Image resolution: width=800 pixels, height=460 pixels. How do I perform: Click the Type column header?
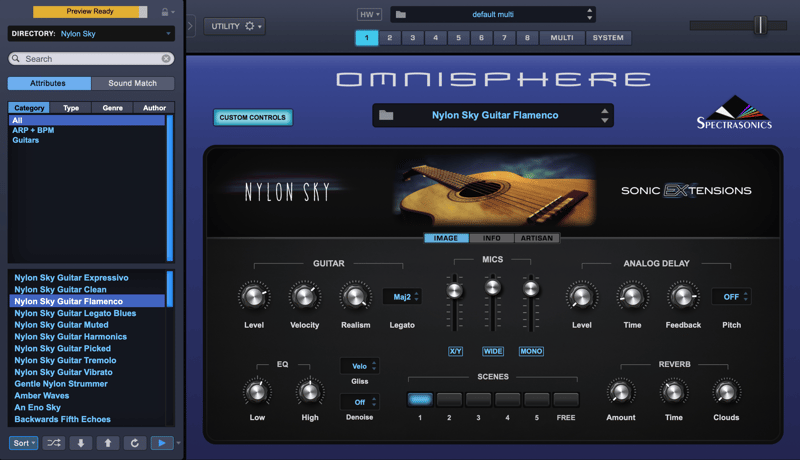[71, 108]
